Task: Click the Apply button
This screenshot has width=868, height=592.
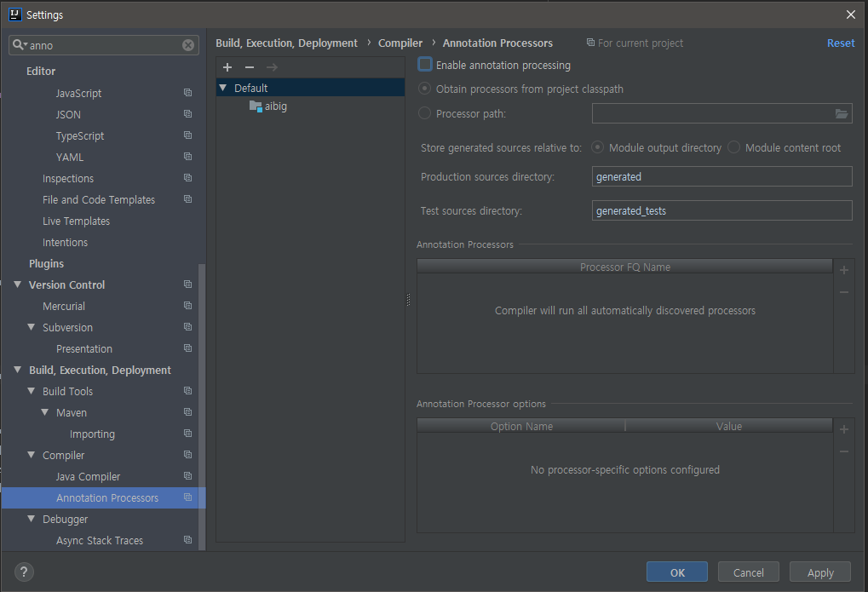Action: point(819,572)
